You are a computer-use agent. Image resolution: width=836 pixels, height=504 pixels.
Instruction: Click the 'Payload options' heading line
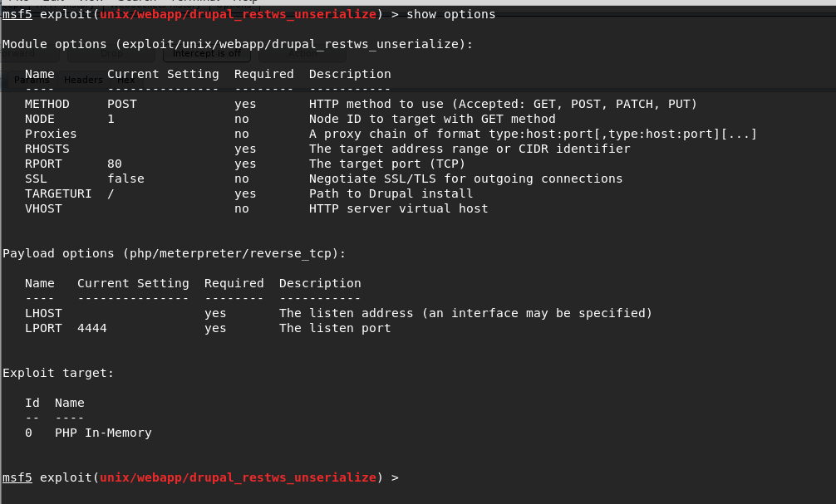[x=175, y=253]
